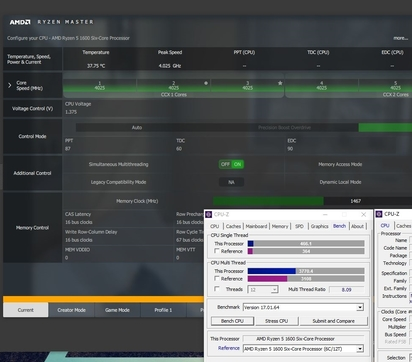Screen dimensions: 412x362
Task: Click Write Row-Column Delay 16 bus clocks value
Action: [x=79, y=240]
